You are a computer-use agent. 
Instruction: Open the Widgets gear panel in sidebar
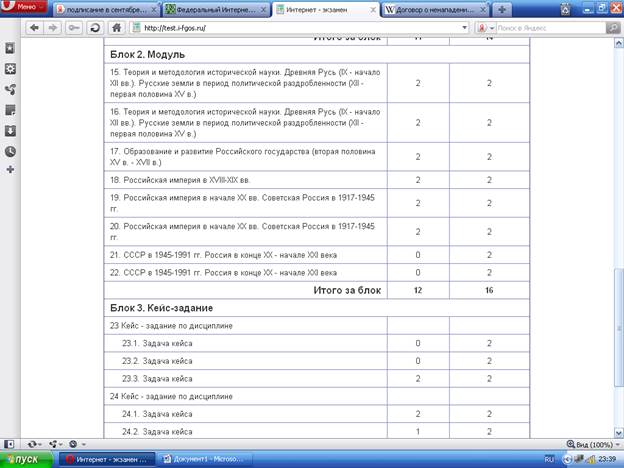tap(10, 69)
